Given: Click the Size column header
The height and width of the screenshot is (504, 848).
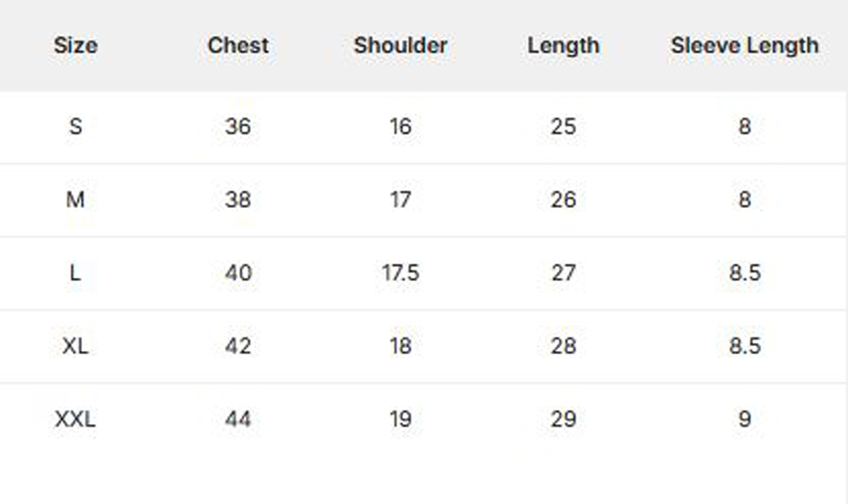Looking at the screenshot, I should tap(75, 46).
